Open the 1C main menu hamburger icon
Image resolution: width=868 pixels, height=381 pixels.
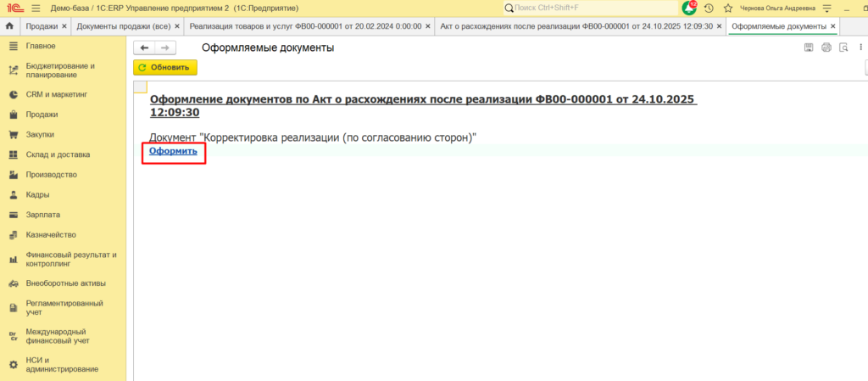(x=36, y=8)
